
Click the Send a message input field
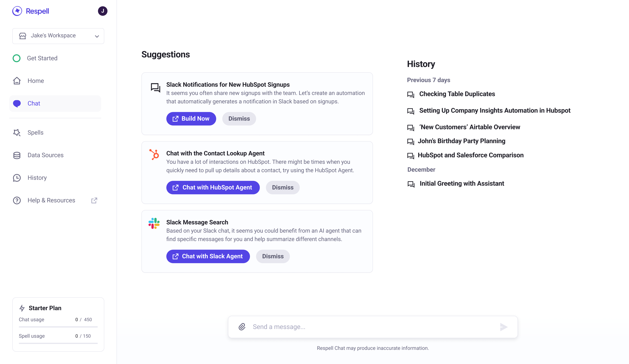tap(372, 327)
